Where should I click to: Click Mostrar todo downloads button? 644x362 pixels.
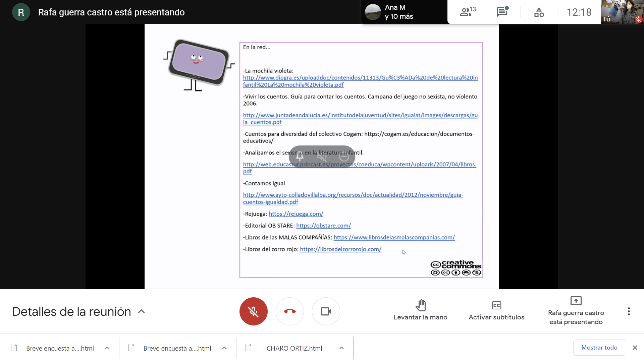[x=599, y=348]
